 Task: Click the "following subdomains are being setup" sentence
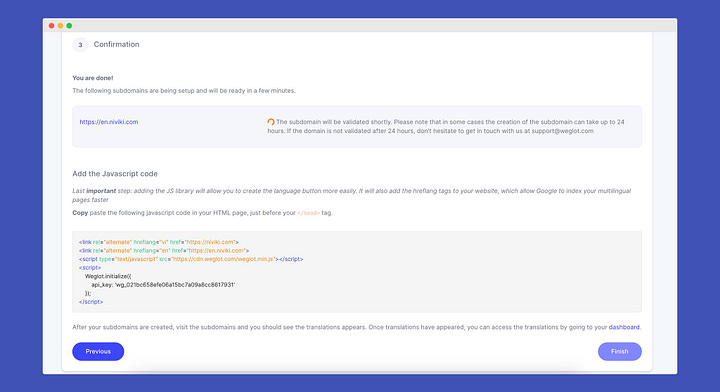click(x=184, y=91)
